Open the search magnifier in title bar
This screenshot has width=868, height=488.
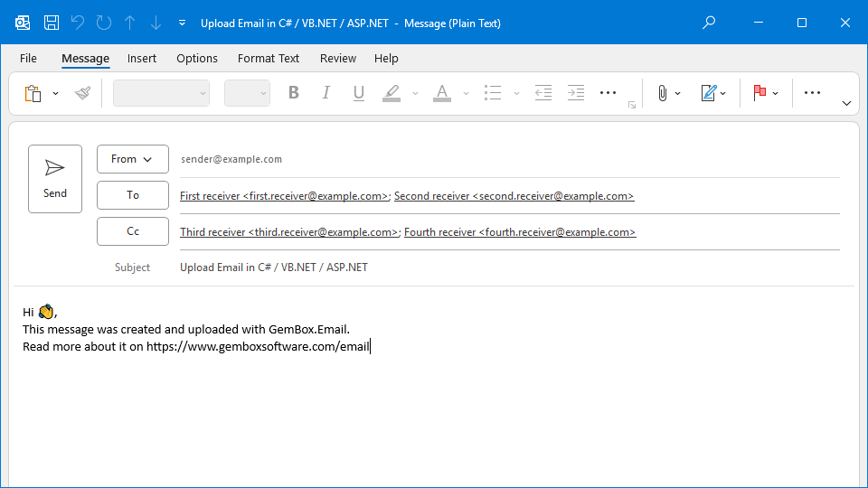pos(710,23)
